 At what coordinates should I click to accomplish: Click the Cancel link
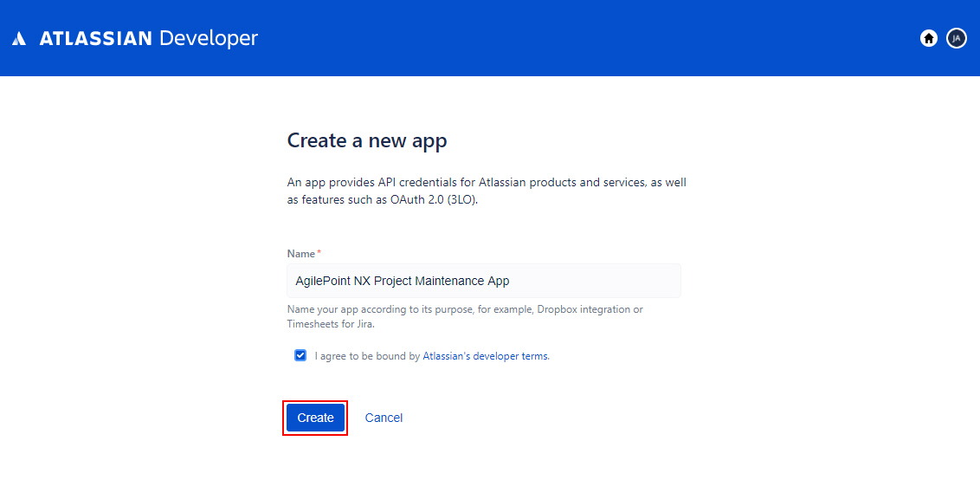coord(384,418)
